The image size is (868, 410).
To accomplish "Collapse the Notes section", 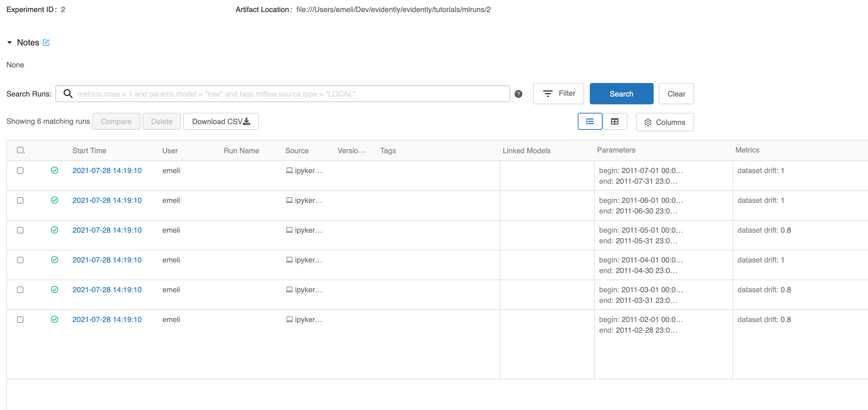I will pyautogui.click(x=10, y=43).
